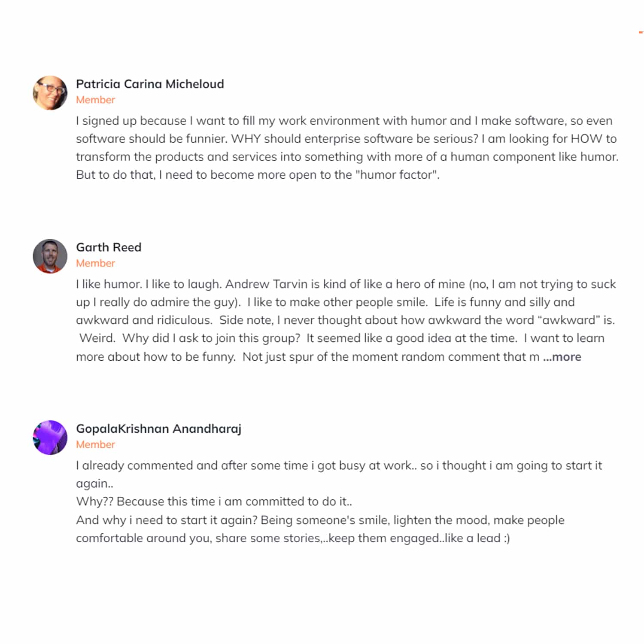Open the name Garth Reed
This screenshot has width=644, height=644.
coord(109,247)
